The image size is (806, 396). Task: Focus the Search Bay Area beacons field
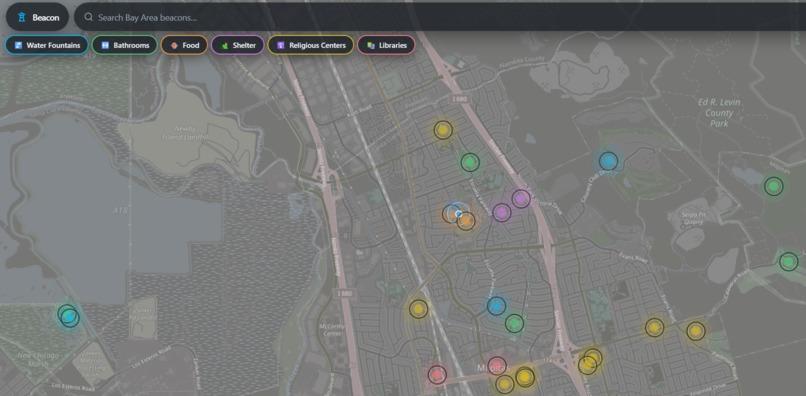coord(440,17)
